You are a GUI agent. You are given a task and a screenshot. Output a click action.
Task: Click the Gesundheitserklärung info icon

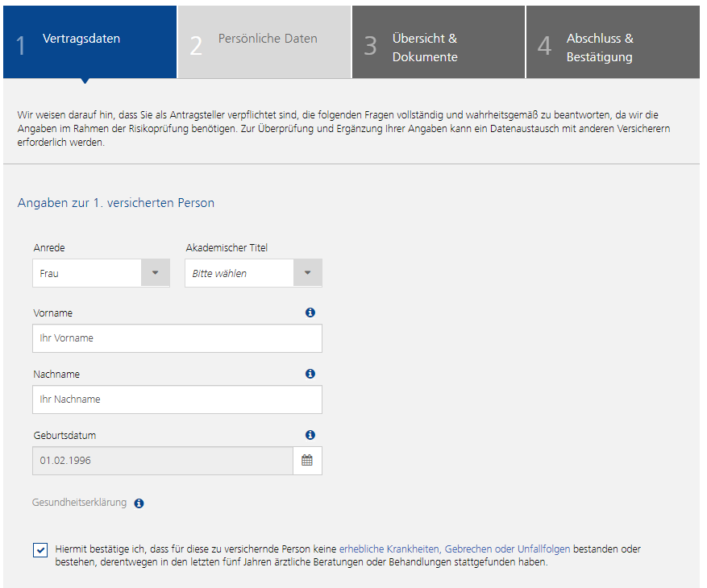pyautogui.click(x=139, y=503)
